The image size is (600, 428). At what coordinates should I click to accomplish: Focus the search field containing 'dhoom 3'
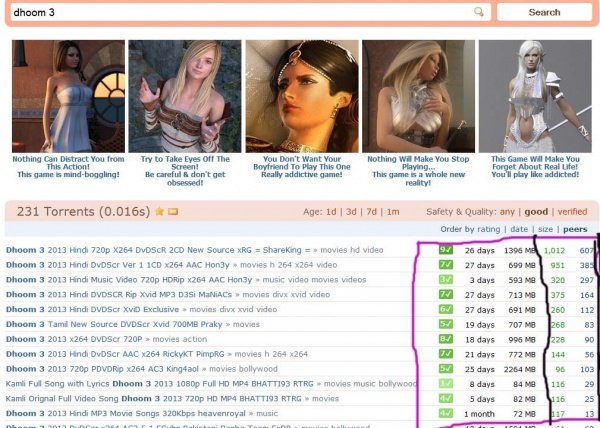(250, 12)
